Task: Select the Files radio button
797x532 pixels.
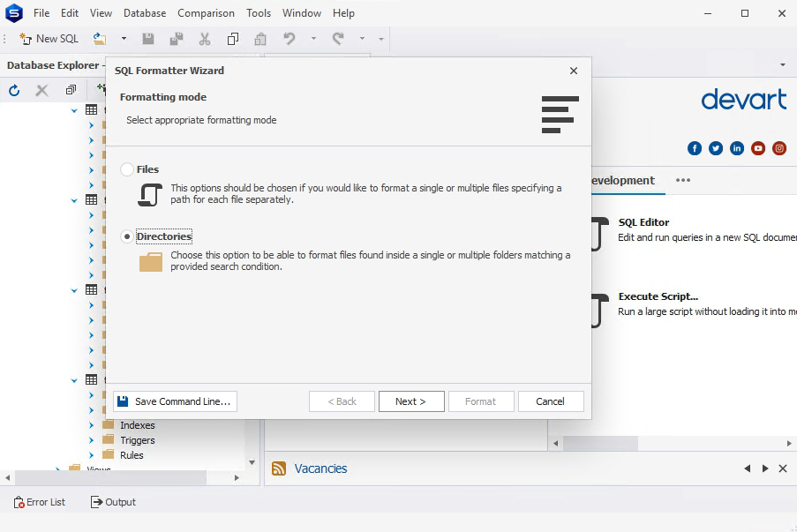Action: 127,169
